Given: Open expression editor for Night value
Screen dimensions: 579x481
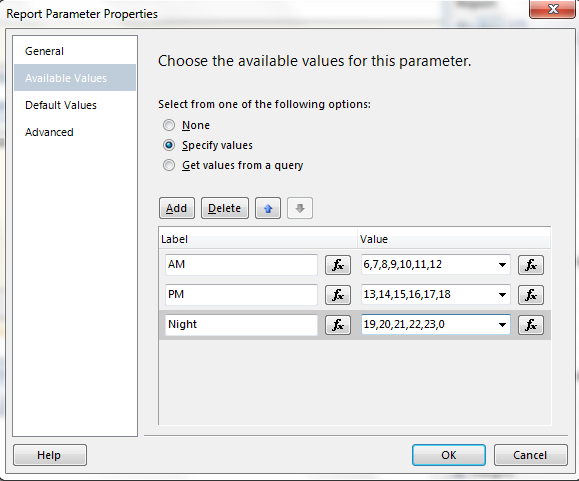Looking at the screenshot, I should point(531,325).
